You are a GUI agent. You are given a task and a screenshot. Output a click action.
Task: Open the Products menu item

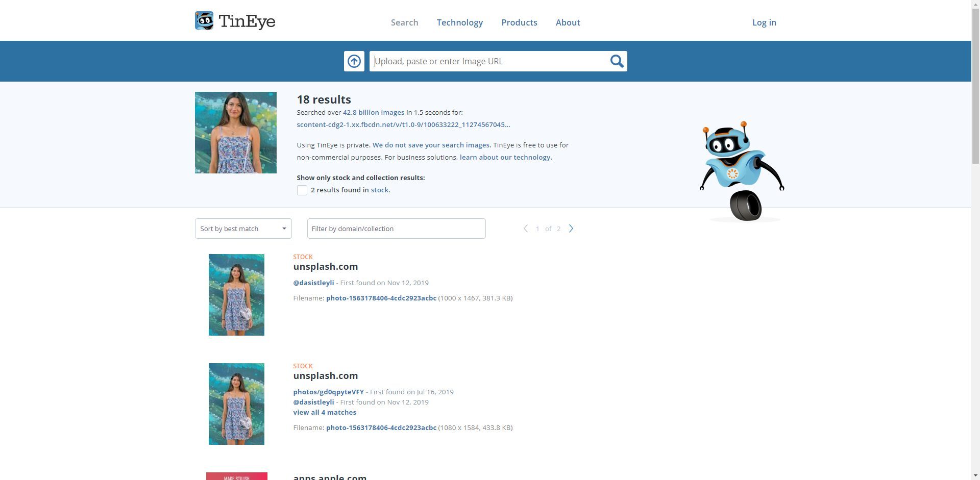pyautogui.click(x=519, y=22)
